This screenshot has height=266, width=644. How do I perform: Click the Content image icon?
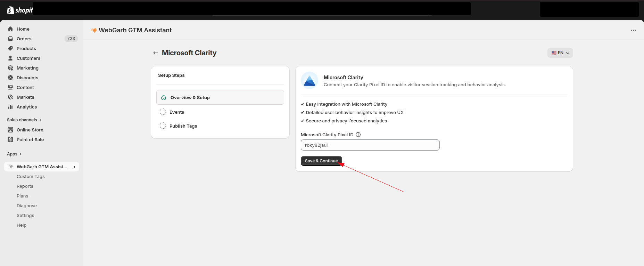10,87
